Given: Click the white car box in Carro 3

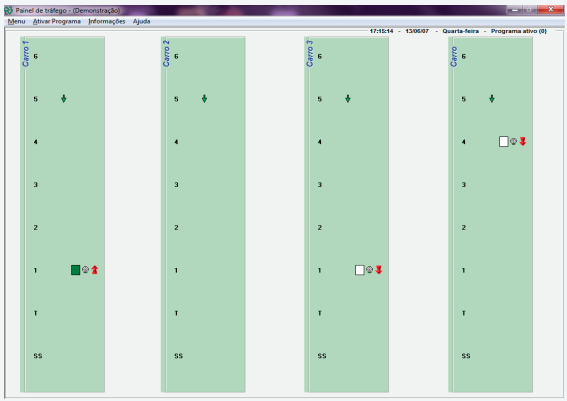Looking at the screenshot, I should click(x=359, y=270).
